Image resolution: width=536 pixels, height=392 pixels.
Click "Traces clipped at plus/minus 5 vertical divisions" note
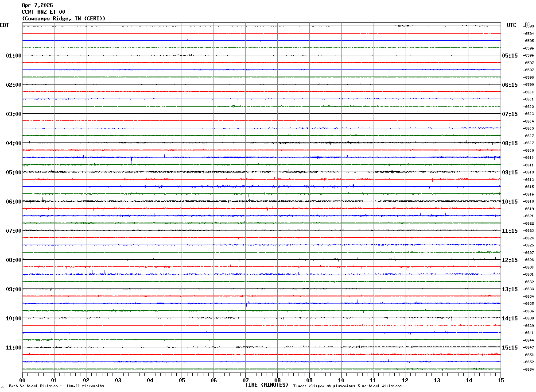point(347,386)
